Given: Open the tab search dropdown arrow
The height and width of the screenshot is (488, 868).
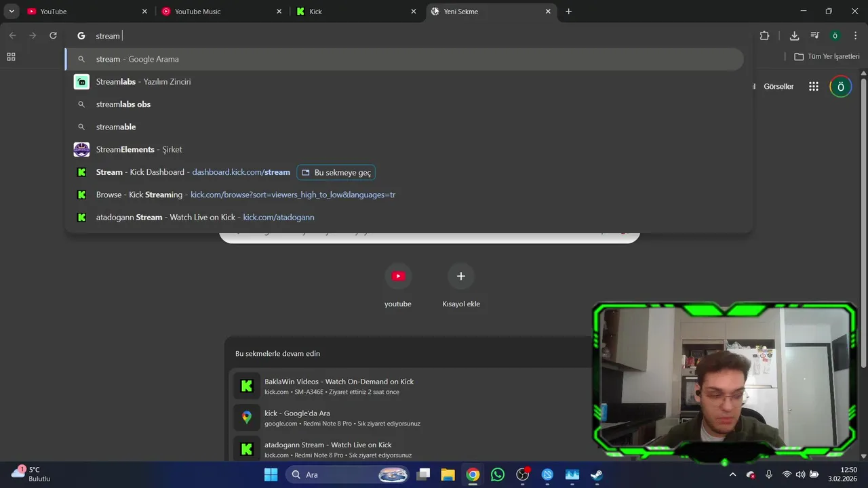Looking at the screenshot, I should (x=12, y=12).
